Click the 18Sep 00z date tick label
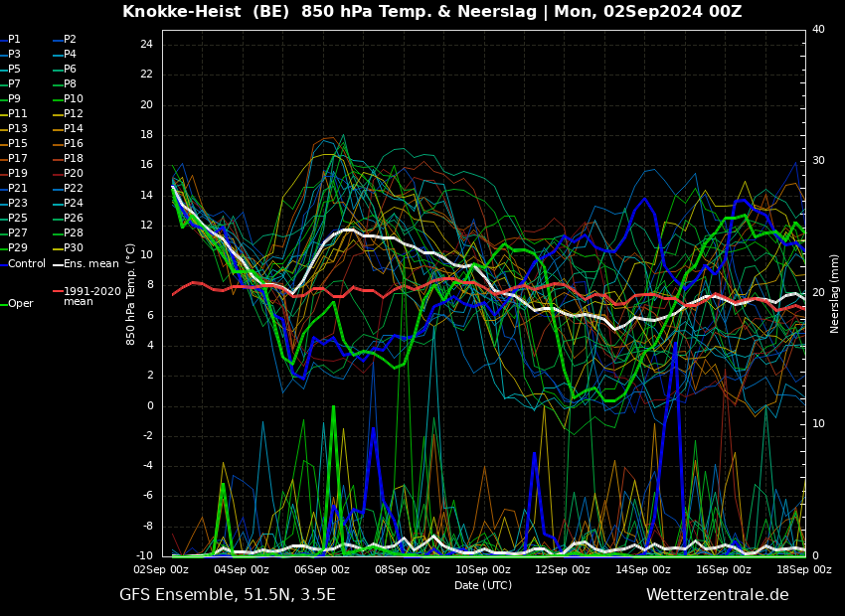This screenshot has width=845, height=616. (804, 569)
